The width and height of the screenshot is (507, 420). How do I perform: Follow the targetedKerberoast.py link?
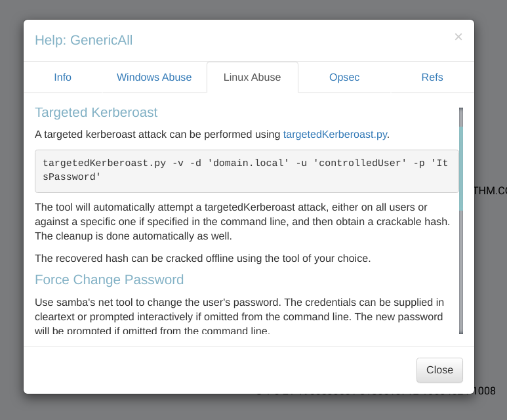[335, 135]
